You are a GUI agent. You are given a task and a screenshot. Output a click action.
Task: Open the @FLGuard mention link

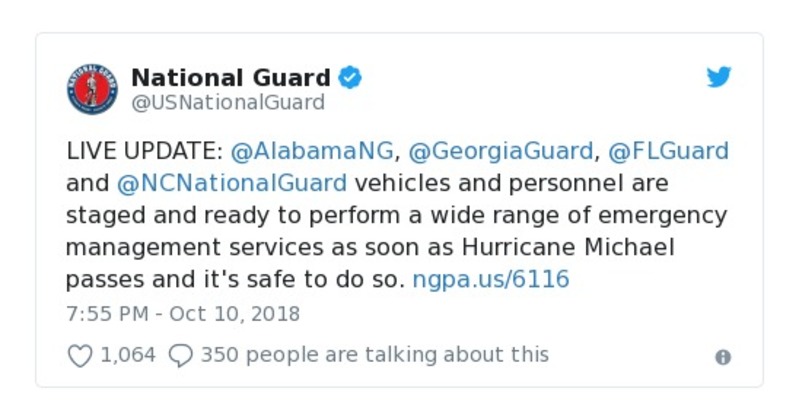pos(668,152)
